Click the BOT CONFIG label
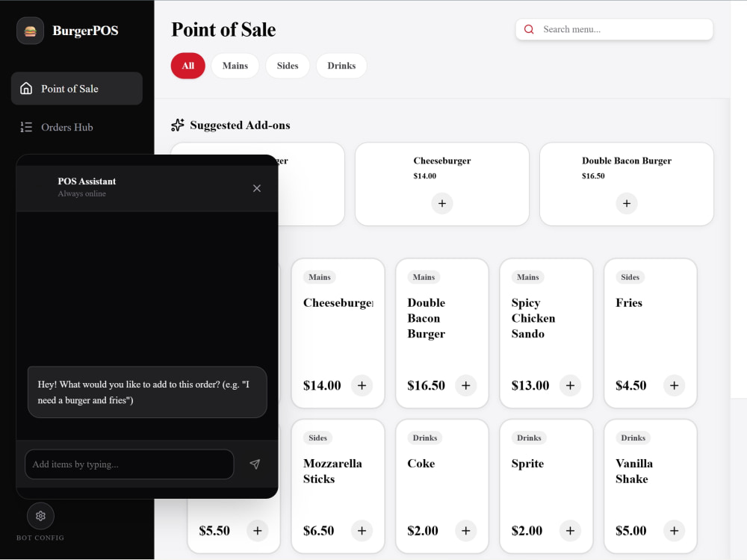747x560 pixels. tap(40, 538)
